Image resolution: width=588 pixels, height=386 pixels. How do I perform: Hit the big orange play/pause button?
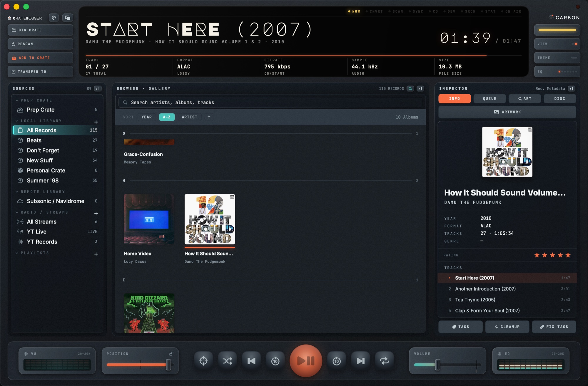pos(306,361)
